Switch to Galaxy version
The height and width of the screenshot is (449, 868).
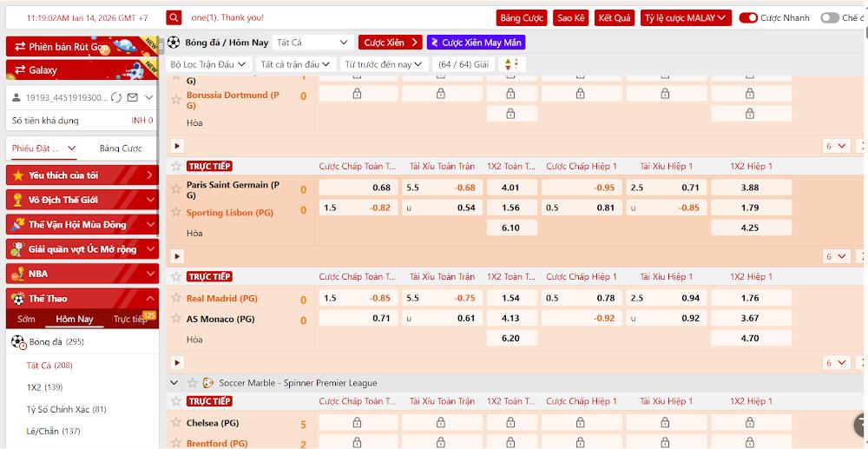click(82, 69)
